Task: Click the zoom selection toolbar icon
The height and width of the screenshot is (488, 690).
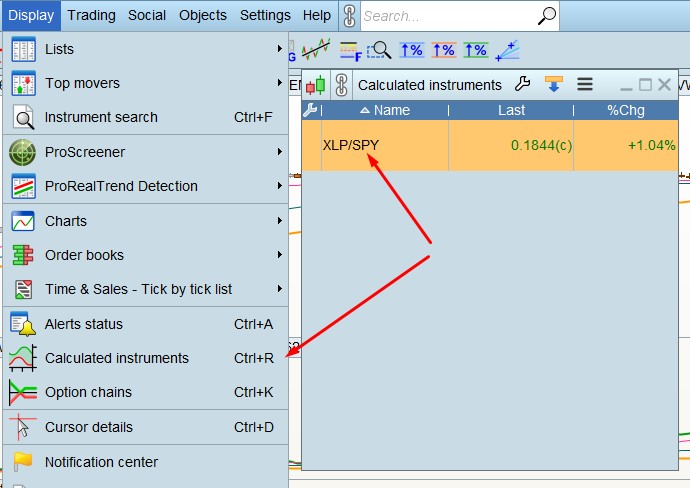Action: (x=379, y=50)
